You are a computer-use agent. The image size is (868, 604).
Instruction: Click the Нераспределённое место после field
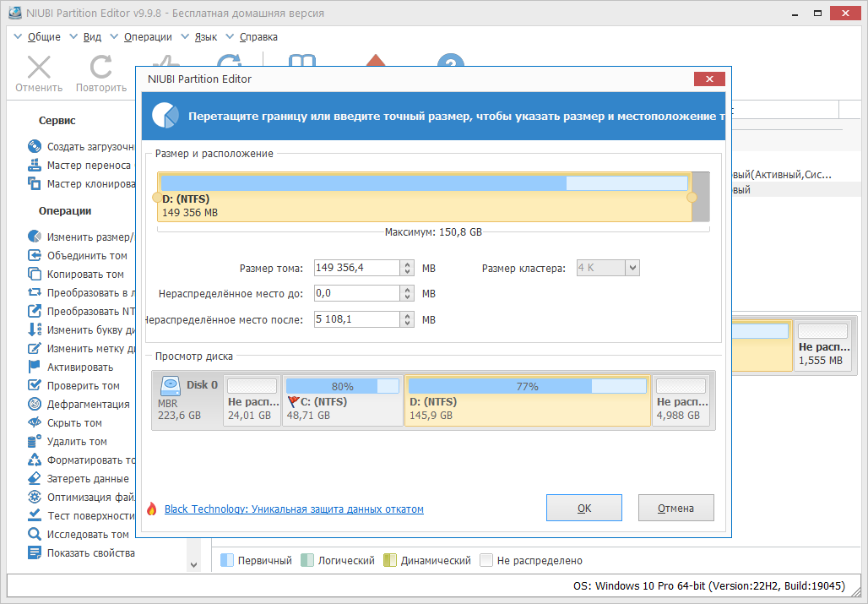357,319
